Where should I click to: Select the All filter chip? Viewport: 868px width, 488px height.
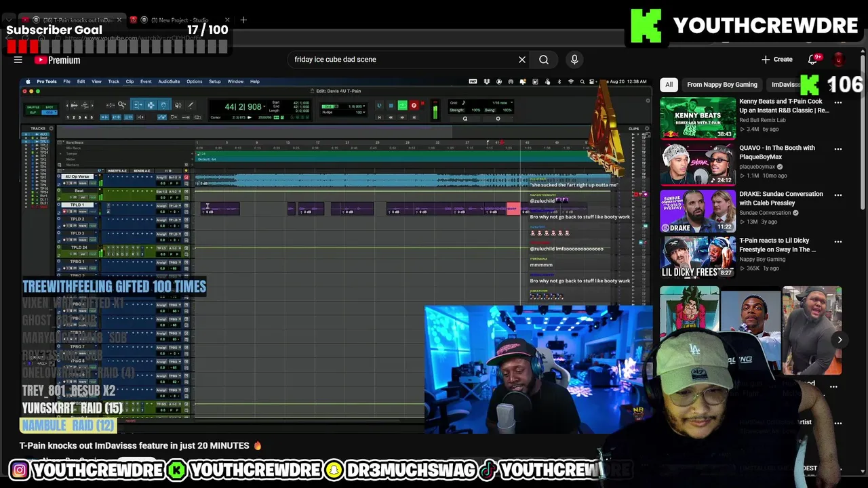click(x=669, y=85)
